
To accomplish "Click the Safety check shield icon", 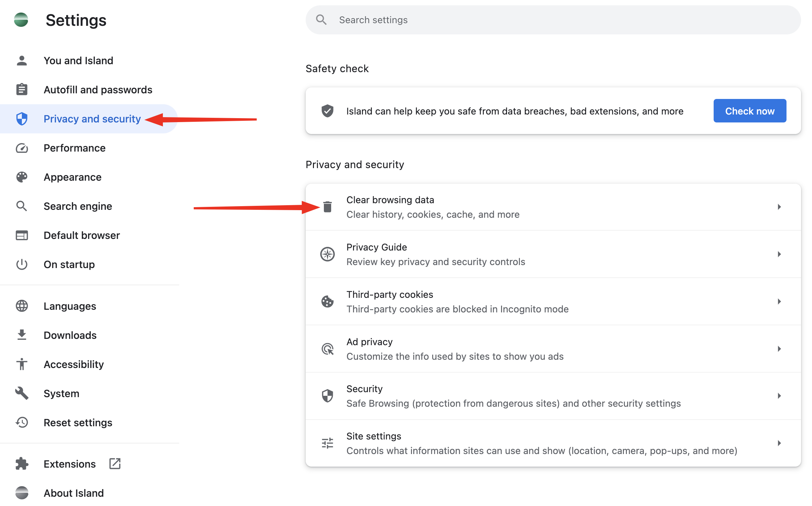I will point(328,111).
